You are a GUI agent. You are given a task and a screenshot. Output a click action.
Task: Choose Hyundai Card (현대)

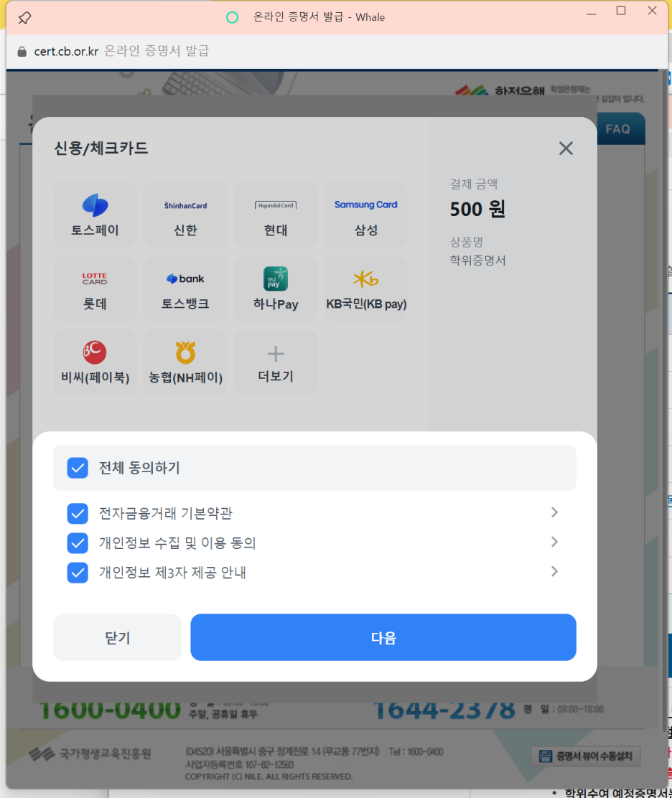pyautogui.click(x=276, y=215)
